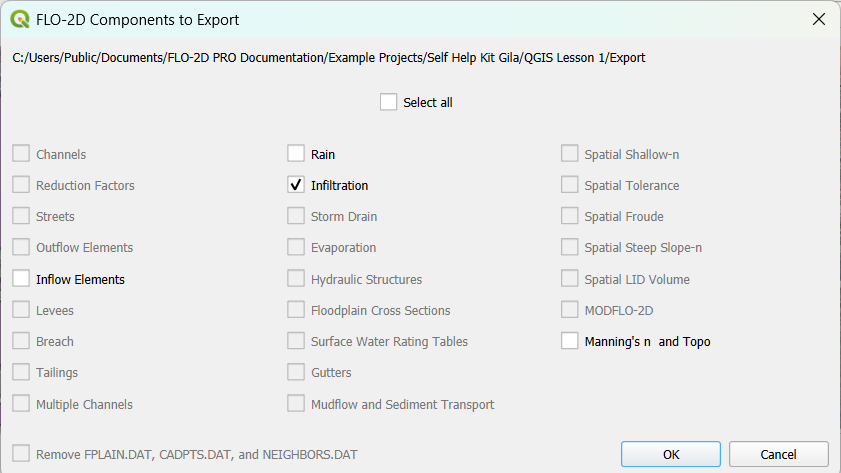Select the Storm Drain checkbox
This screenshot has width=841, height=473.
tap(296, 216)
